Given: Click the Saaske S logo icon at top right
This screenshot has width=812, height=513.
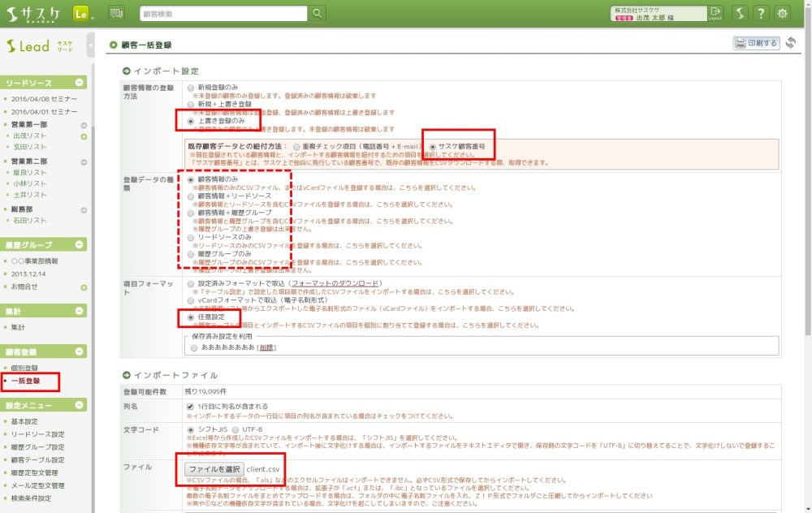Looking at the screenshot, I should coord(739,13).
